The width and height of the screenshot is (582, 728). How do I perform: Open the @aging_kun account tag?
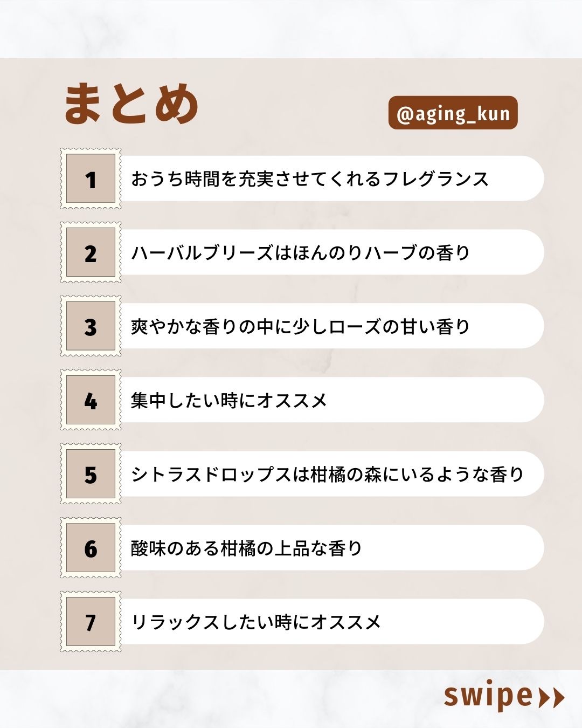tap(453, 113)
